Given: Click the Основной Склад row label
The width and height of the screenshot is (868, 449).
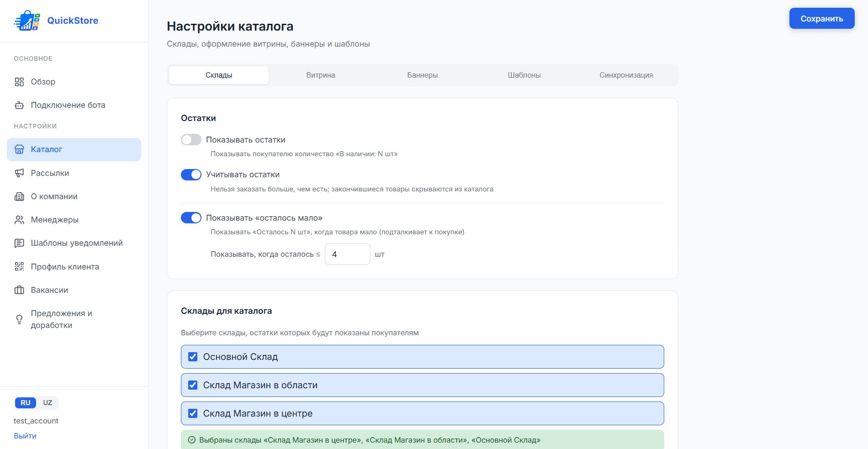Looking at the screenshot, I should 240,357.
